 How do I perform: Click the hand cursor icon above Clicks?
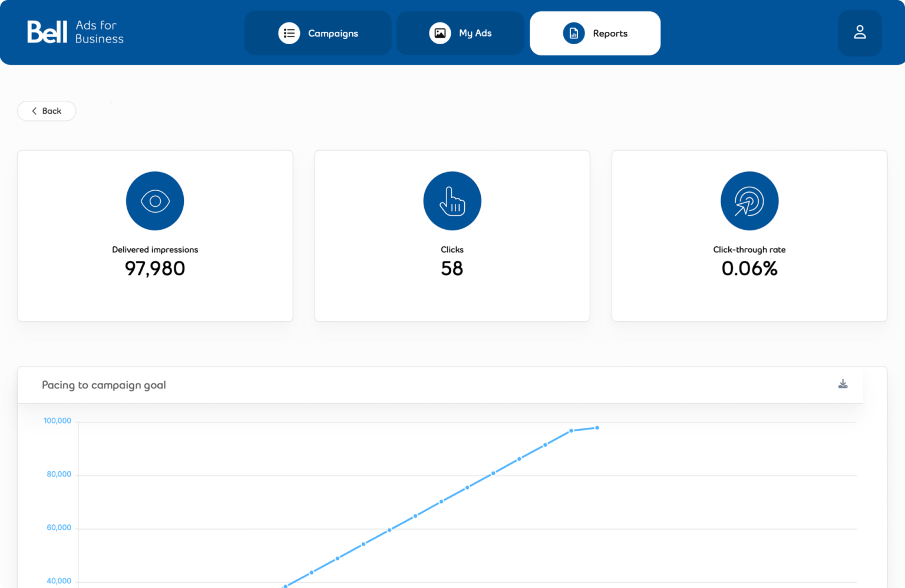point(452,201)
